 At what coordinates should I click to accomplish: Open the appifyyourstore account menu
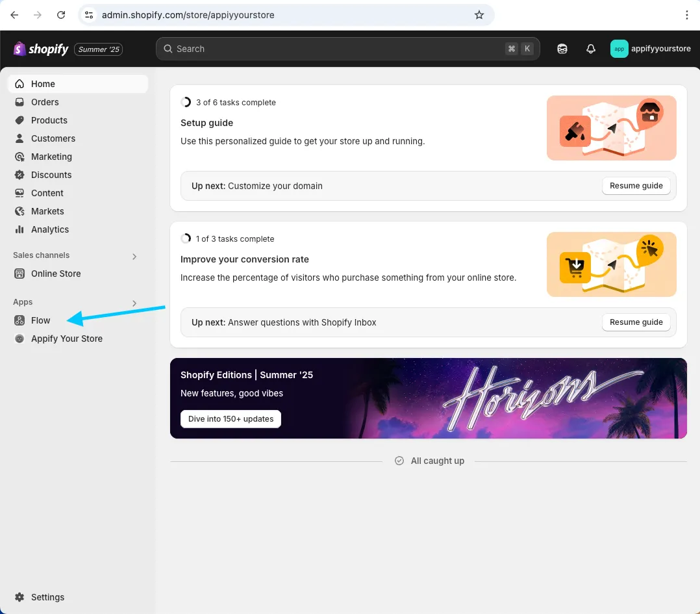(651, 49)
